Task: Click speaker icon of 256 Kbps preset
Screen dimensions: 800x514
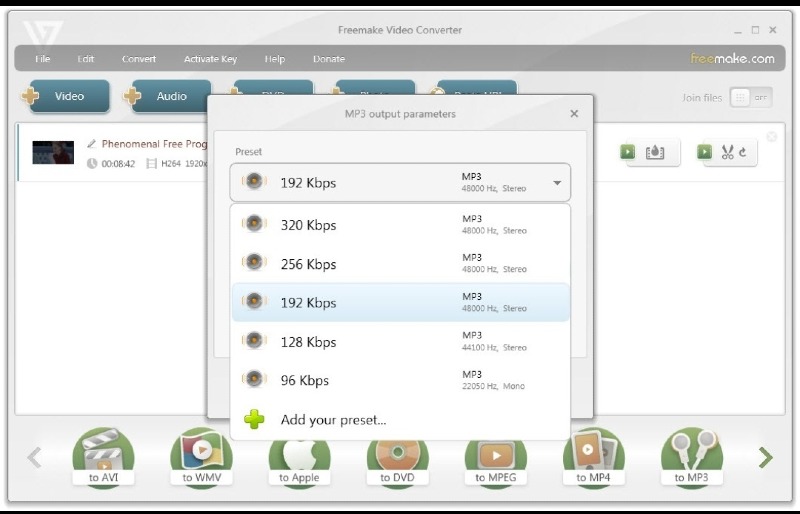Action: tap(254, 262)
